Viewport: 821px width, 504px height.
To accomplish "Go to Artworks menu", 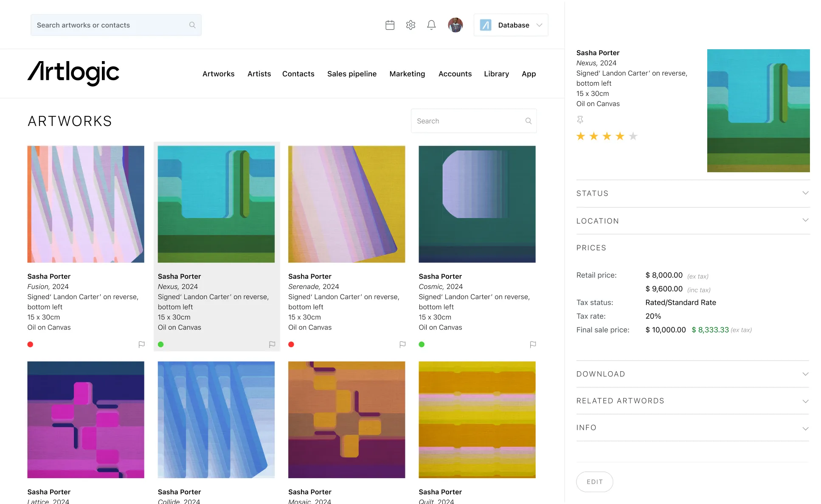I will 218,74.
